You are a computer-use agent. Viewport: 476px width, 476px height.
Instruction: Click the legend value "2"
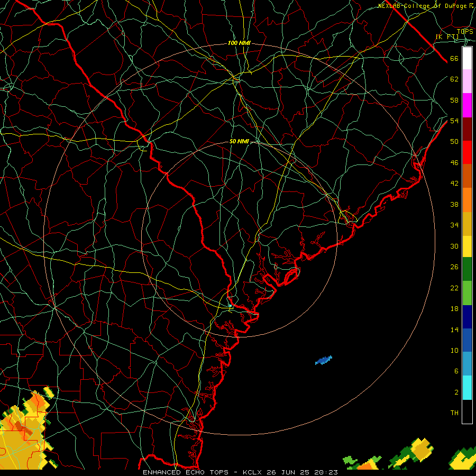[456, 392]
